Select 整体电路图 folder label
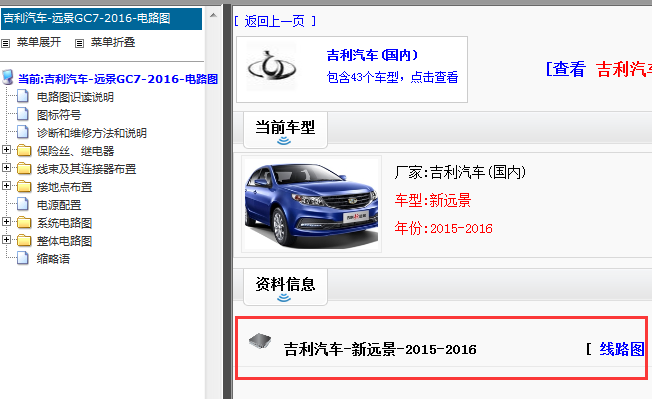Image resolution: width=652 pixels, height=399 pixels. coord(64,241)
